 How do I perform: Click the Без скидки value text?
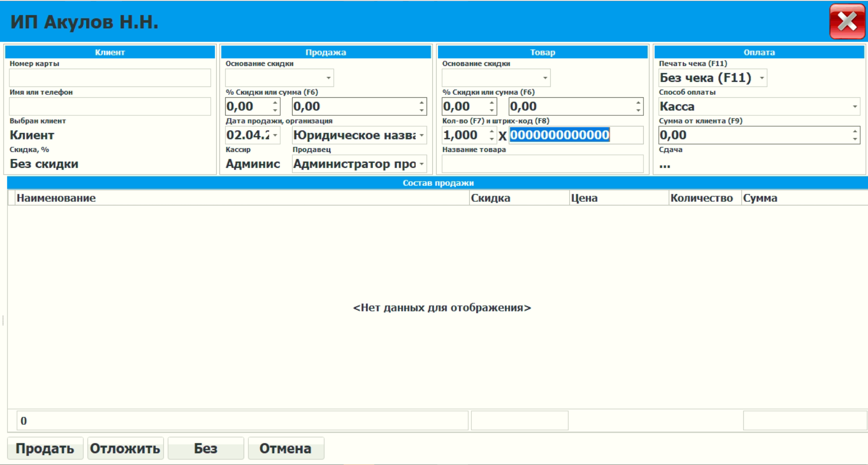(44, 164)
